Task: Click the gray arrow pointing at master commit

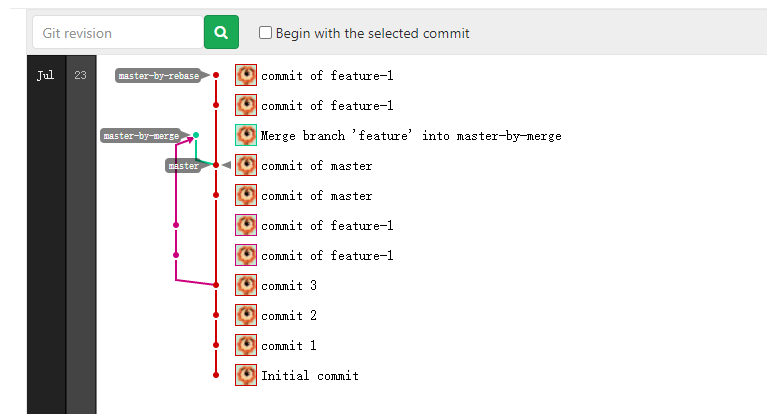Action: coord(226,165)
